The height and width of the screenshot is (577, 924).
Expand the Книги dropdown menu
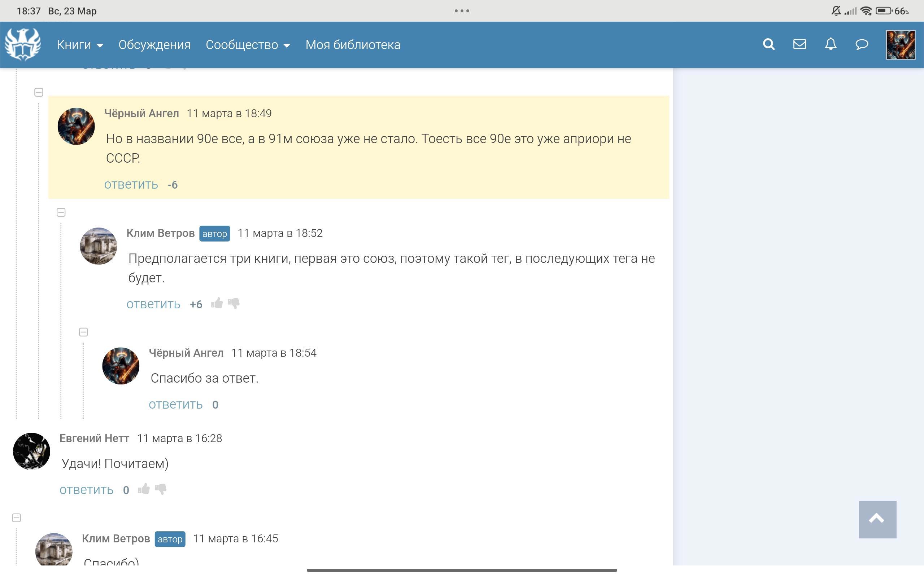80,45
